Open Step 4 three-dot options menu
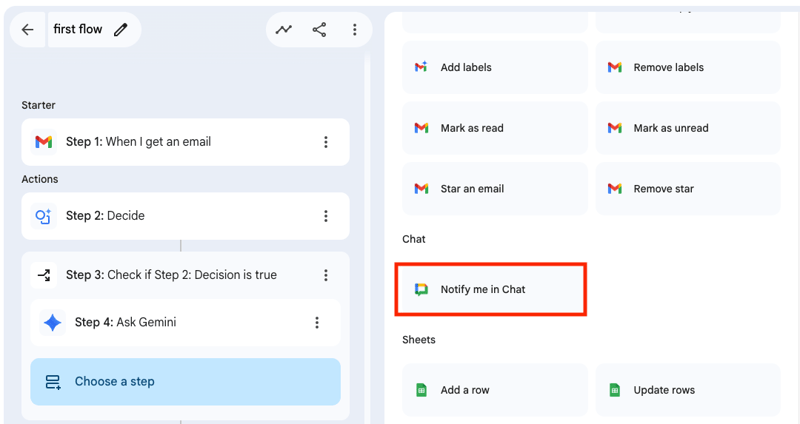 317,322
